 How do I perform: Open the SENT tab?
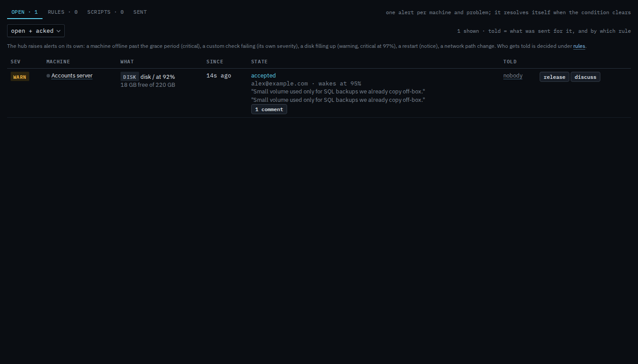[x=140, y=12]
